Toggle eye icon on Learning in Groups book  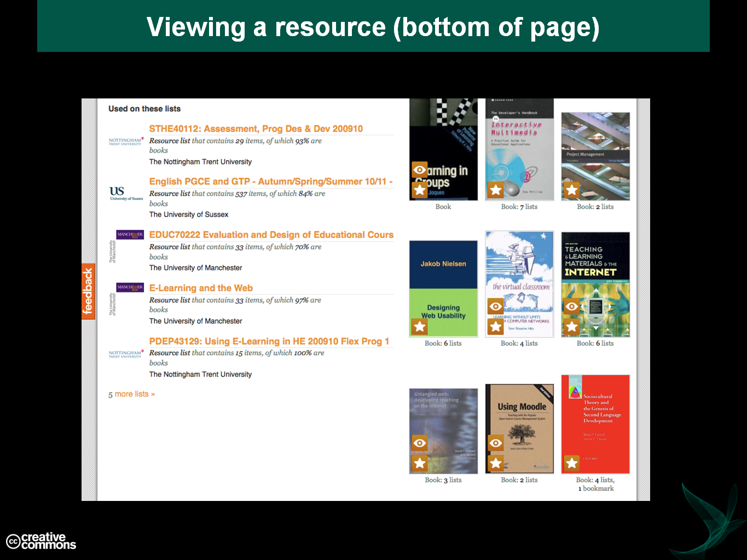click(420, 170)
